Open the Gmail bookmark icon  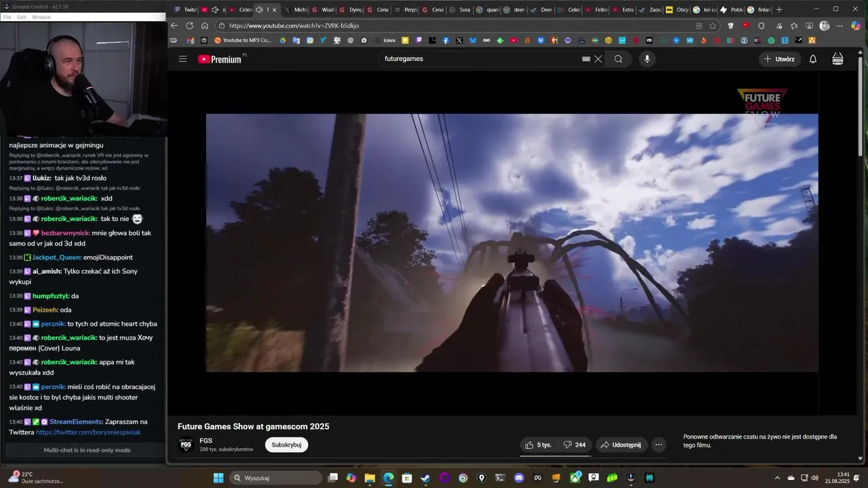point(191,40)
